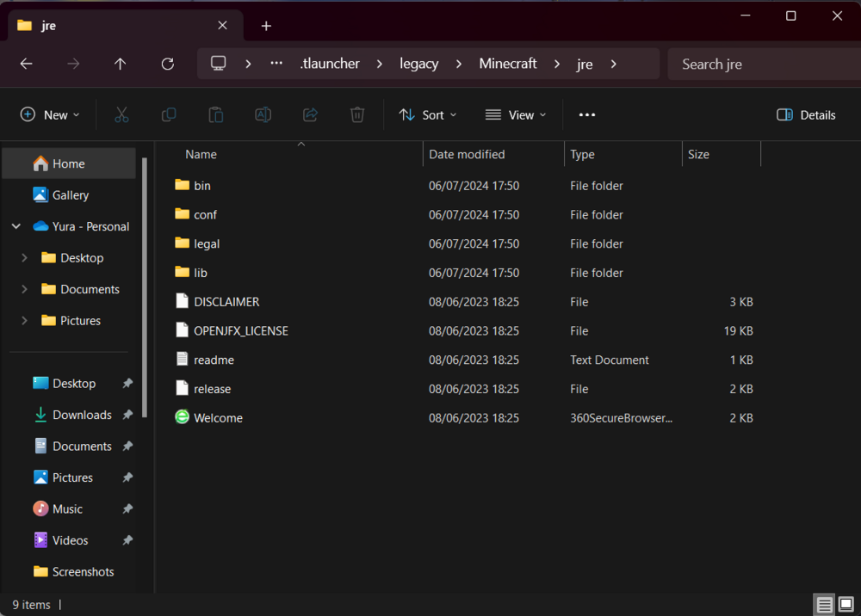Open pinned Videos folder
Screen dimensions: 861x616
point(70,540)
